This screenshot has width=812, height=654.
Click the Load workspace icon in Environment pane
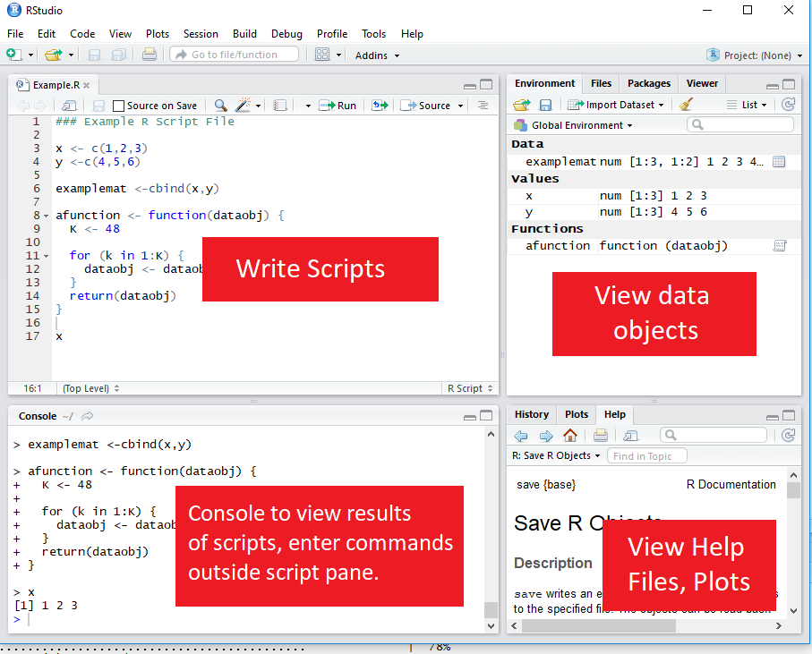[x=521, y=105]
